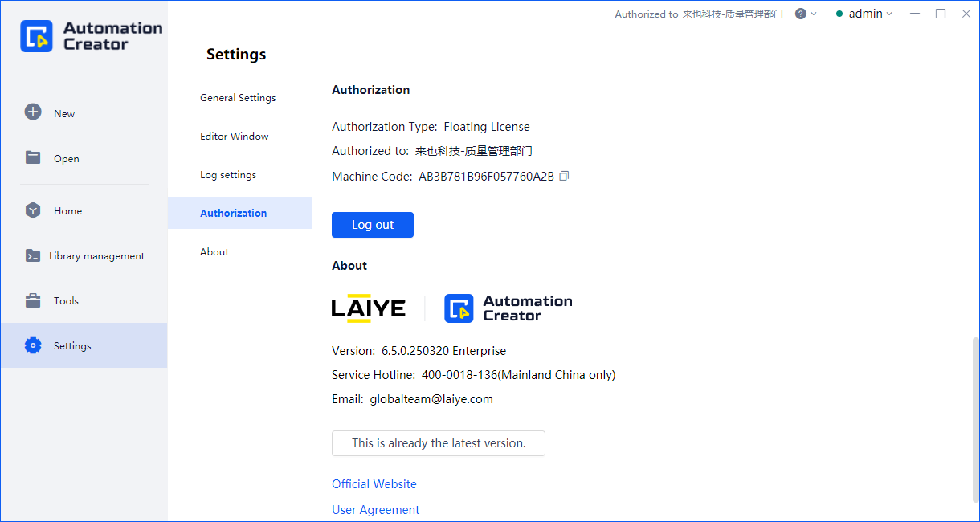980x522 pixels.
Task: Jump to the About settings section
Action: pos(239,251)
